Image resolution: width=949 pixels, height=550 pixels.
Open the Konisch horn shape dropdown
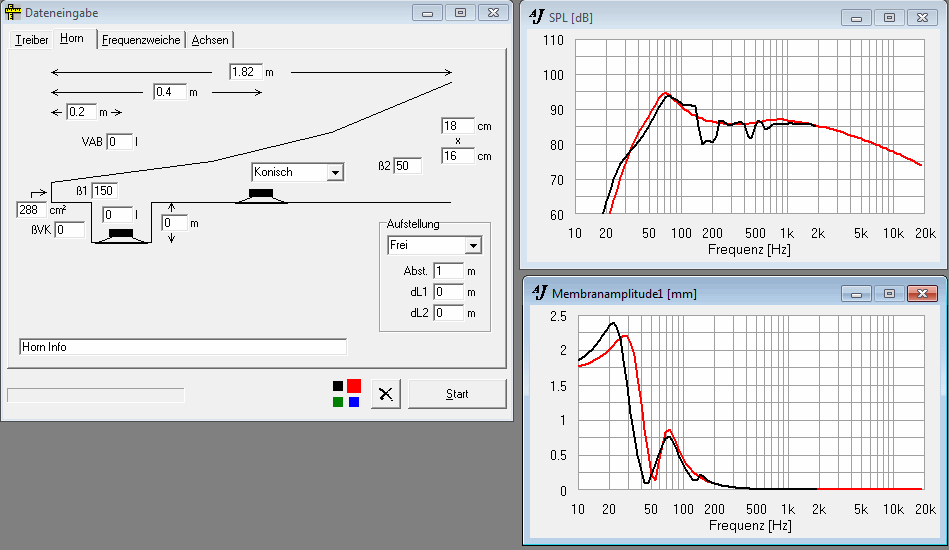click(335, 172)
